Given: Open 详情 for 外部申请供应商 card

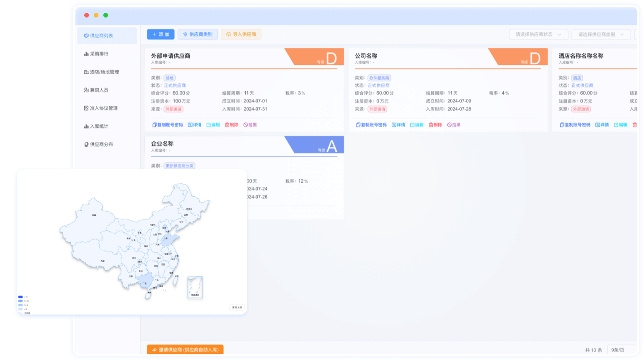Looking at the screenshot, I should [x=195, y=125].
